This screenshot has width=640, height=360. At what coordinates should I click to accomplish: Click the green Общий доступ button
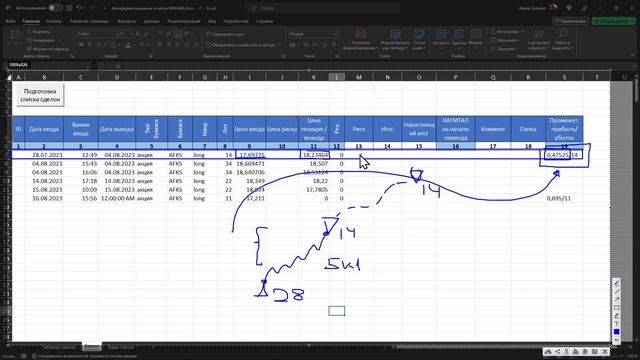pyautogui.click(x=614, y=21)
